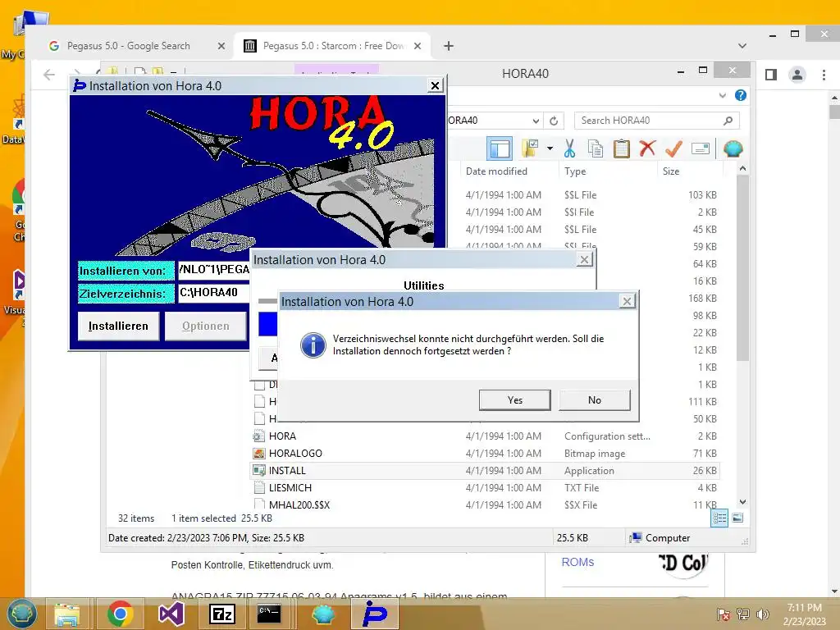Click the ROMs link on the webpage
The width and height of the screenshot is (840, 630).
(x=577, y=562)
